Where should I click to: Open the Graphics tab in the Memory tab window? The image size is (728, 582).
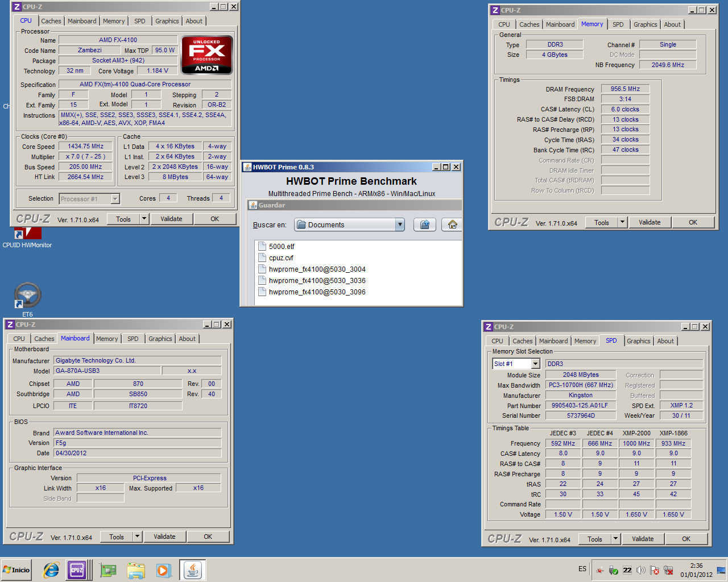[x=645, y=24]
